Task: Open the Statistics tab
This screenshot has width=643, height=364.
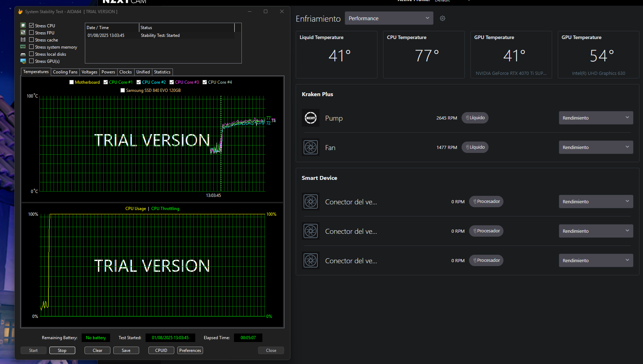Action: coord(162,72)
